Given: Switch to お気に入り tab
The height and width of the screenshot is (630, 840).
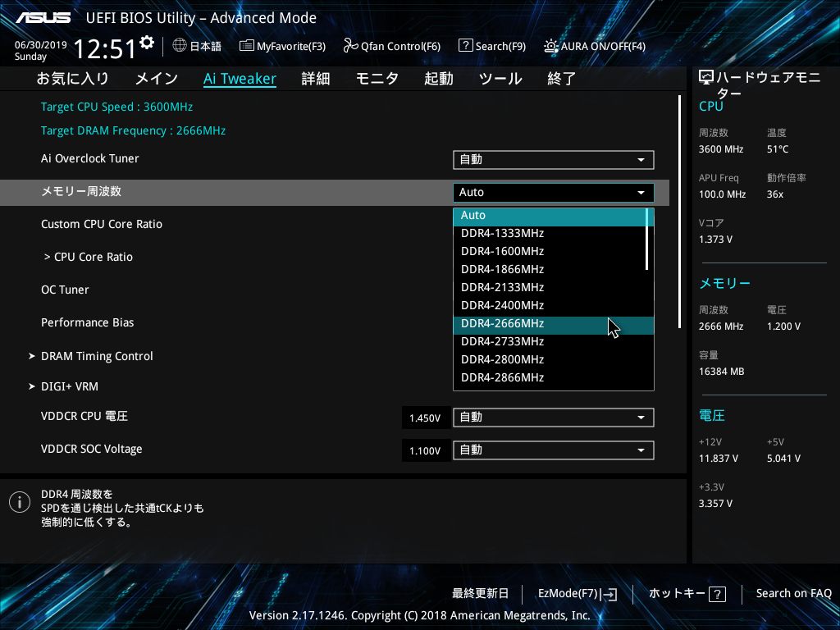Looking at the screenshot, I should pyautogui.click(x=73, y=79).
